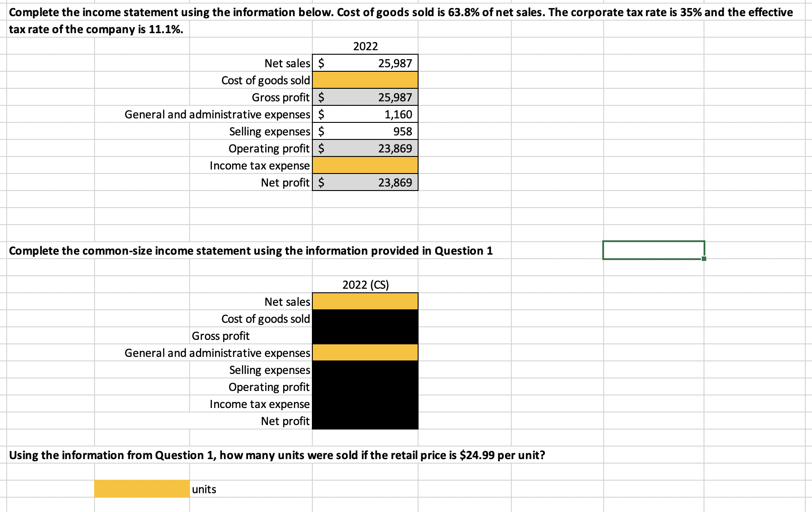Select the orange units answer cell

coord(142,489)
